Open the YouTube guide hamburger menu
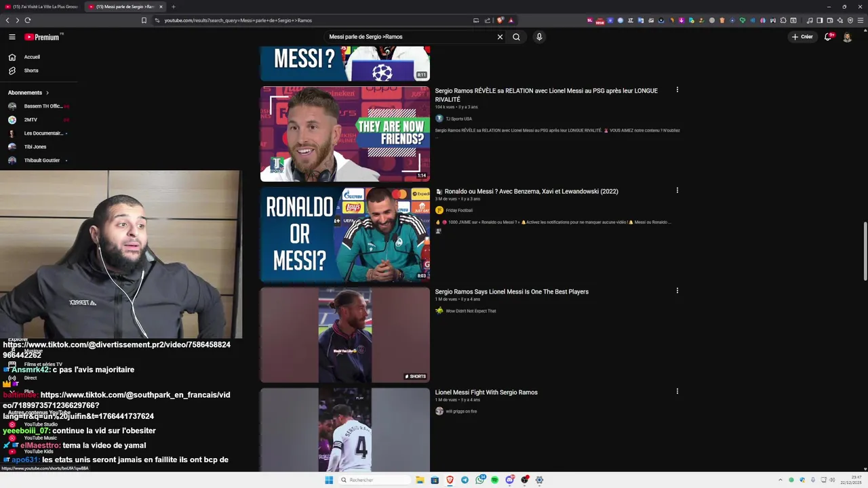Viewport: 868px width, 488px height. pos(12,37)
